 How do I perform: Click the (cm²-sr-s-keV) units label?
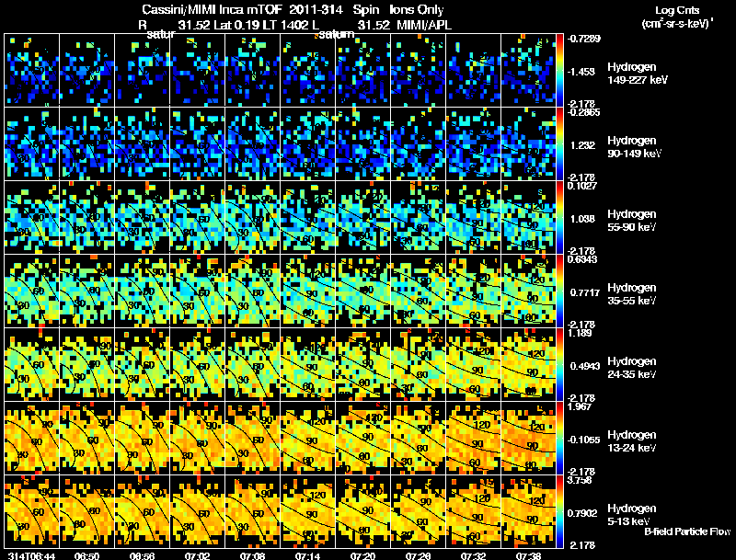[677, 23]
